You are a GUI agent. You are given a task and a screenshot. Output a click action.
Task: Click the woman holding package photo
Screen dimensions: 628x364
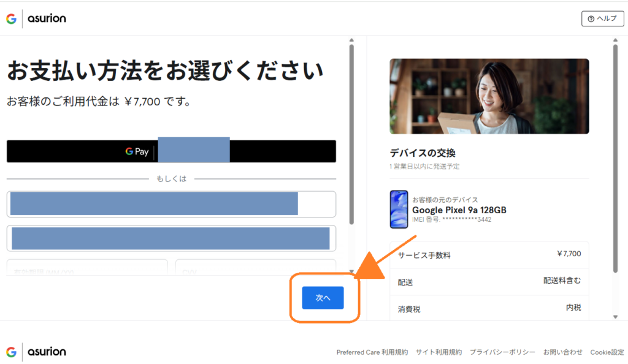pos(489,96)
